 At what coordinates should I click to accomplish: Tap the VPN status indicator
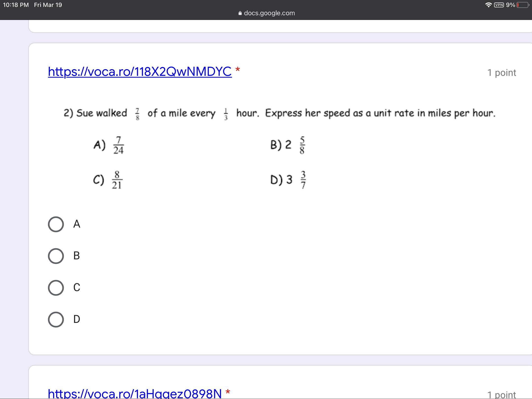(x=499, y=5)
